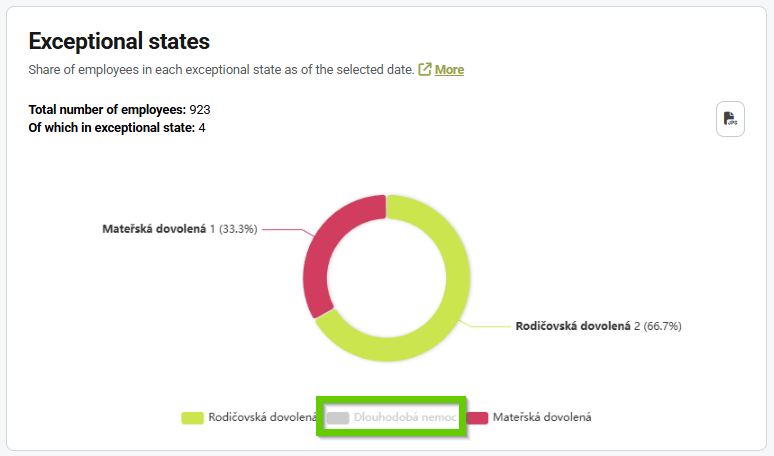Click the red Mateřská dovolená legend swatch
The image size is (774, 456).
(477, 417)
